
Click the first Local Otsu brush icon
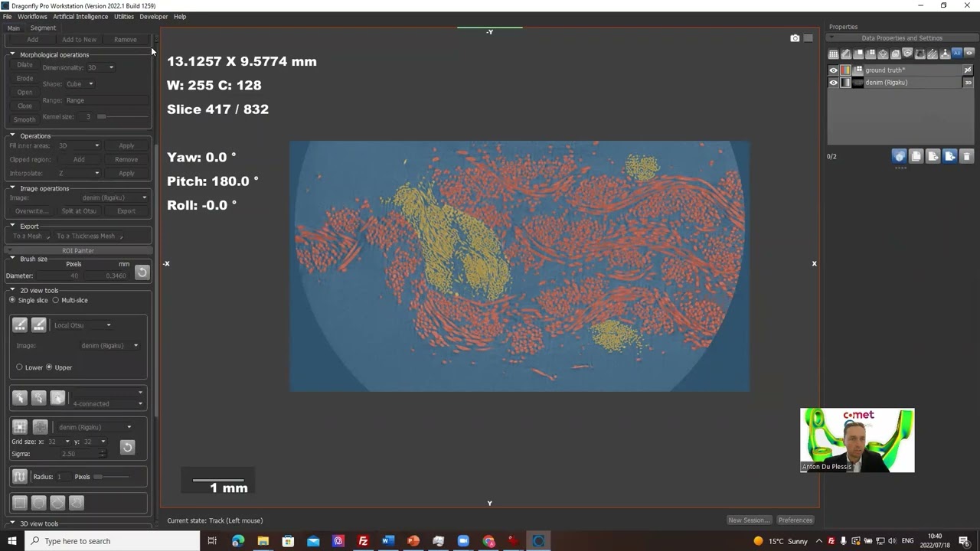[x=20, y=325]
